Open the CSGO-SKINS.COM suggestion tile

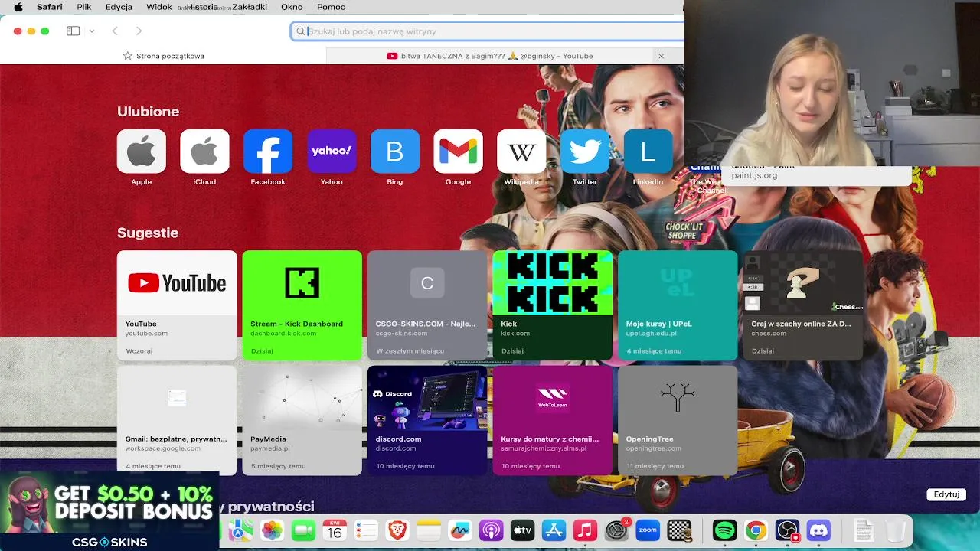pos(427,305)
